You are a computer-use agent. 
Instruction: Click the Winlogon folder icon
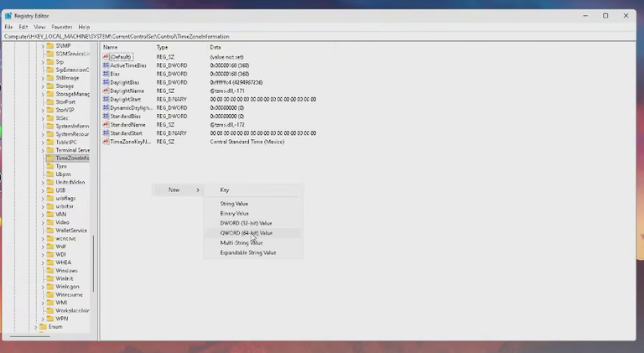(x=50, y=287)
